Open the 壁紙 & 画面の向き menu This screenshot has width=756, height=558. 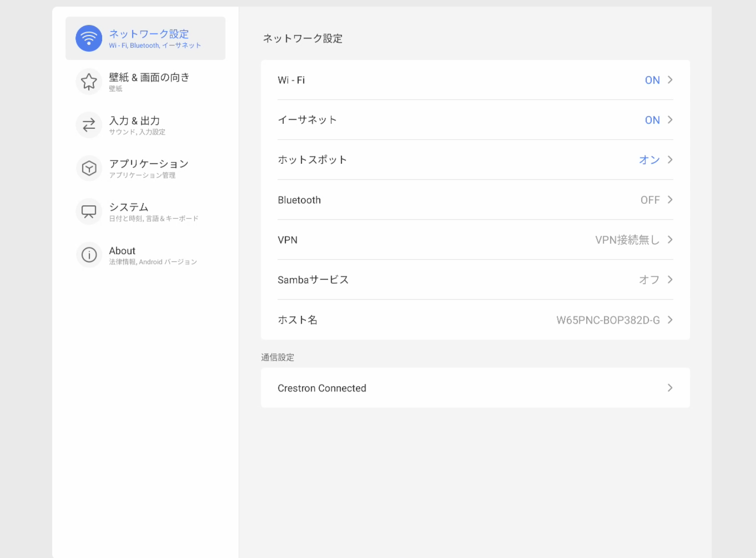coord(149,77)
